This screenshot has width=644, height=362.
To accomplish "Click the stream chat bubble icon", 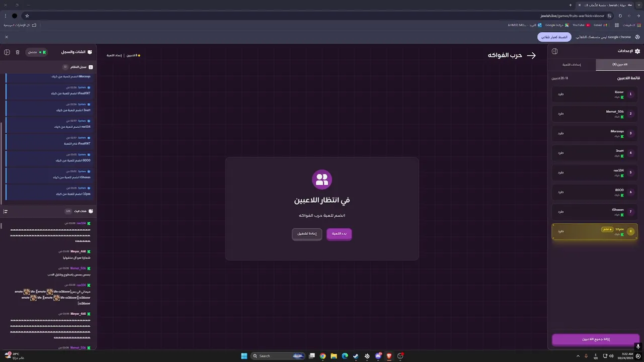I will (x=91, y=211).
